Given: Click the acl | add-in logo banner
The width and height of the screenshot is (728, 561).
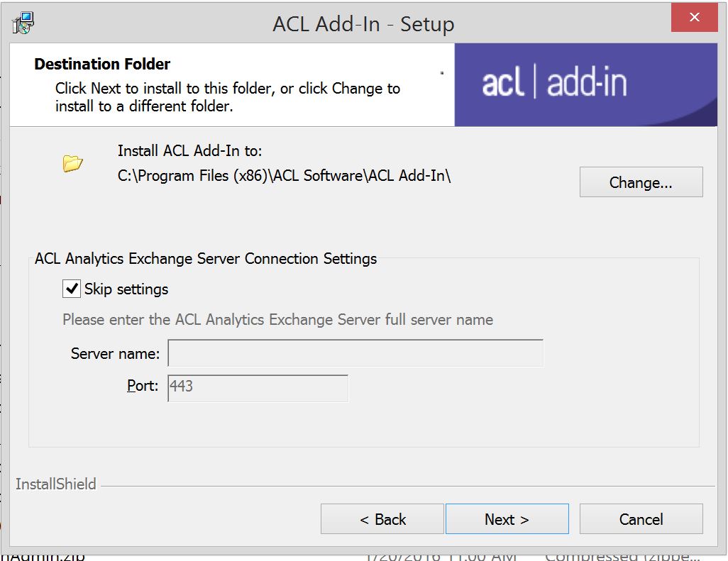Looking at the screenshot, I should pyautogui.click(x=589, y=84).
